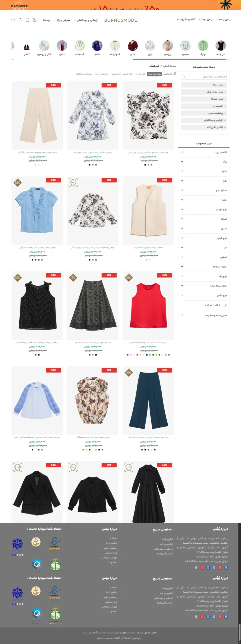Go to صفحه اصلی breadcrumb link

[x=170, y=66]
